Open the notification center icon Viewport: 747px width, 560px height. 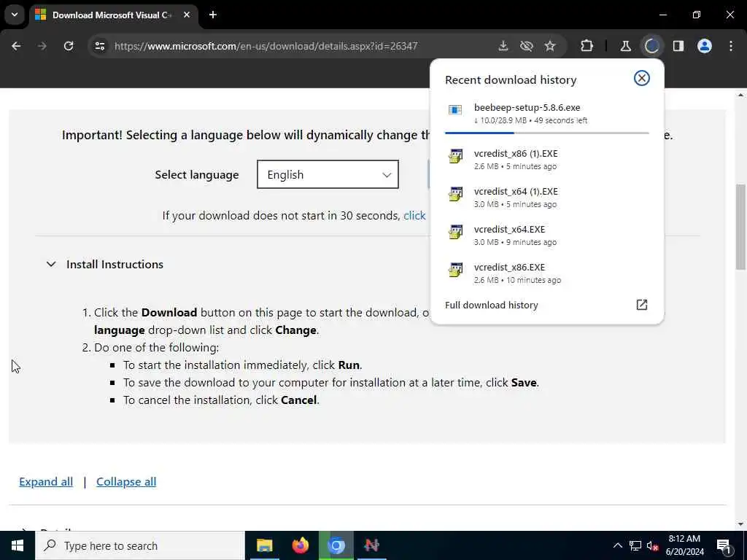pos(724,545)
